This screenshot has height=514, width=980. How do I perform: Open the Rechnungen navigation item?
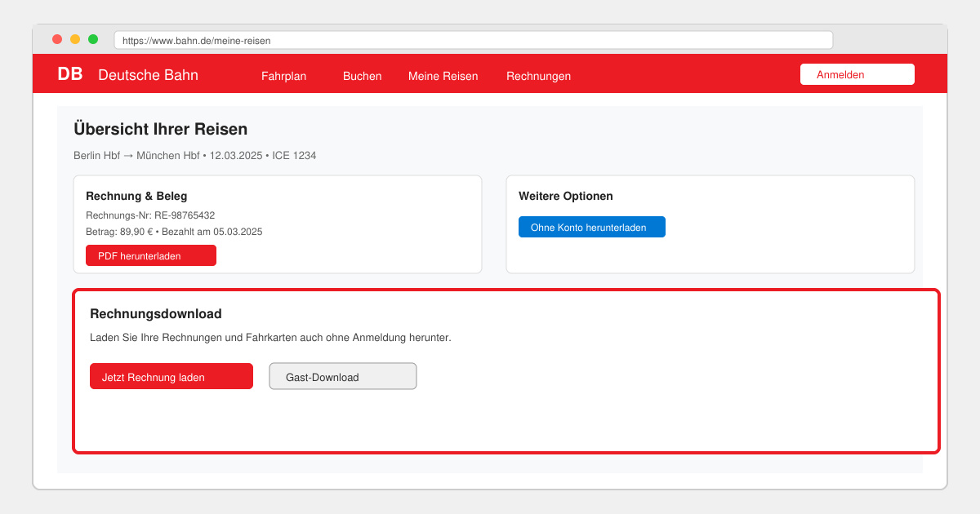click(538, 76)
